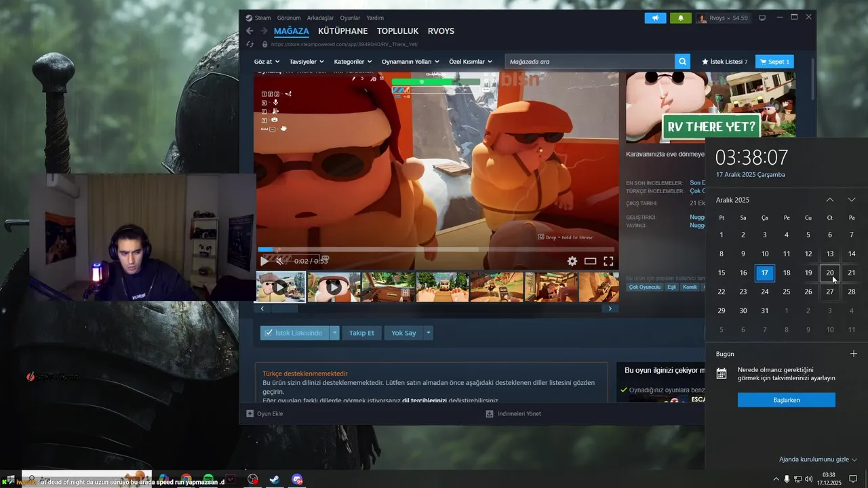Open Spotify from the taskbar
Screen dimensions: 868x488
(208, 479)
